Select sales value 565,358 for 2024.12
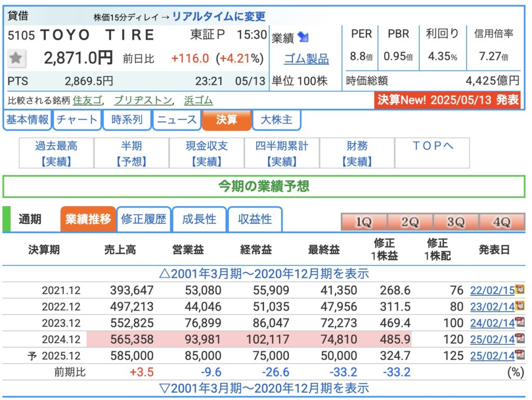 pyautogui.click(x=132, y=339)
